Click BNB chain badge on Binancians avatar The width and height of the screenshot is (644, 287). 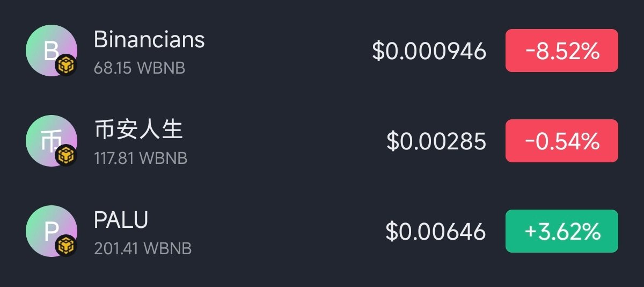click(x=67, y=66)
